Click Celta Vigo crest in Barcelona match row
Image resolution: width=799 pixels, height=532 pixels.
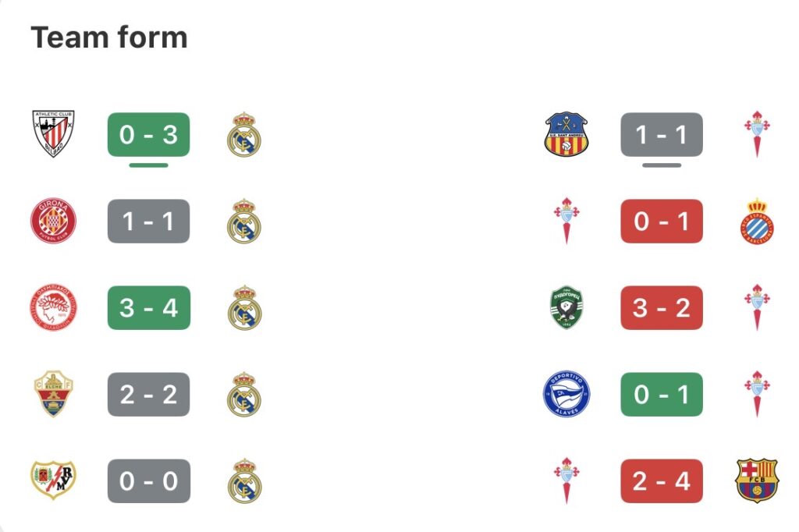click(x=566, y=480)
